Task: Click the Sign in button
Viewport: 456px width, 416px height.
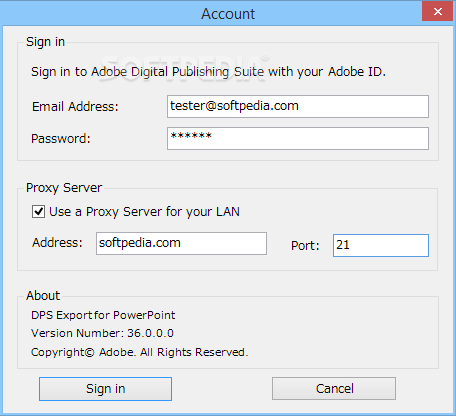Action: (x=105, y=389)
